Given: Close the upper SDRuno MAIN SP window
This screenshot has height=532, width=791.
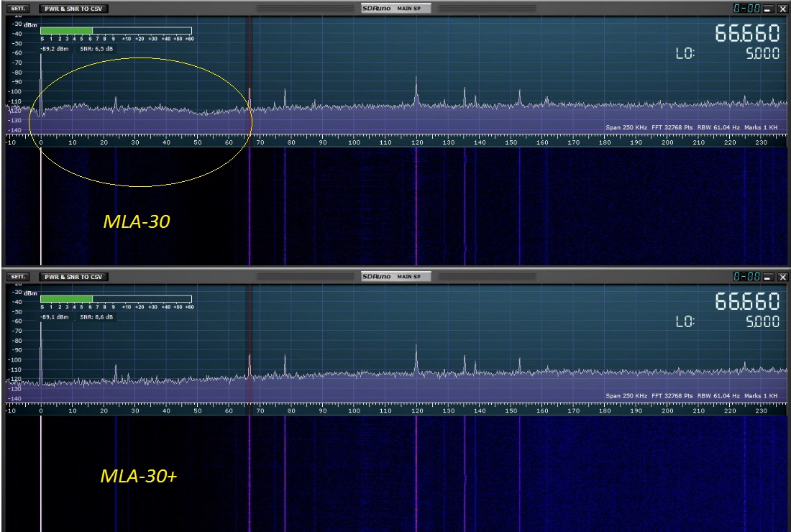Looking at the screenshot, I should pyautogui.click(x=782, y=9).
